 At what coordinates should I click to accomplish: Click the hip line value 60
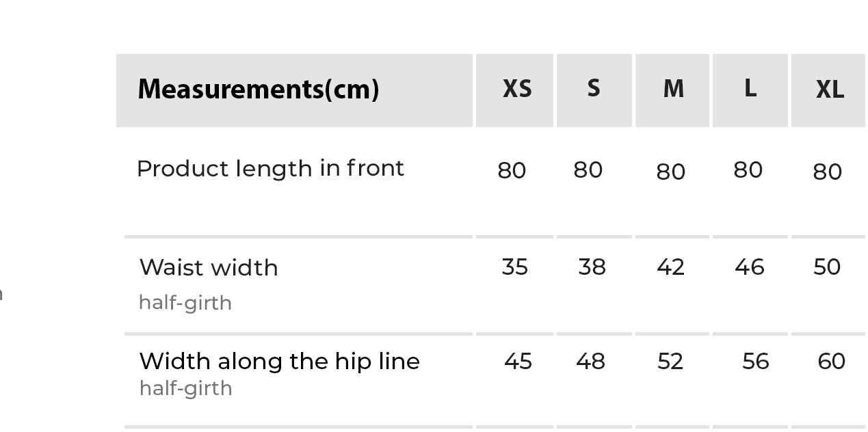click(x=831, y=361)
